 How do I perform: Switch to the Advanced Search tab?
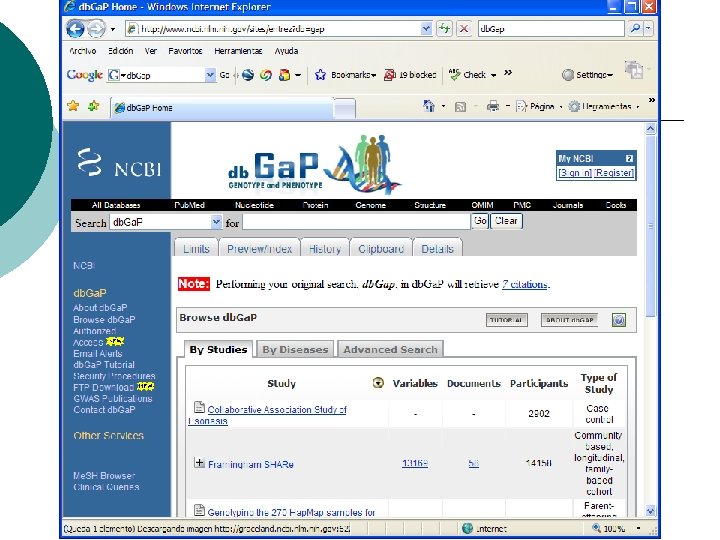pyautogui.click(x=390, y=349)
